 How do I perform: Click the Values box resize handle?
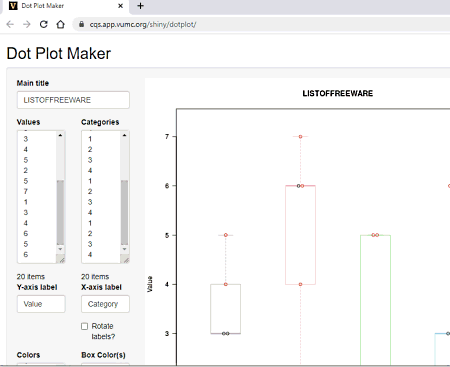62,260
